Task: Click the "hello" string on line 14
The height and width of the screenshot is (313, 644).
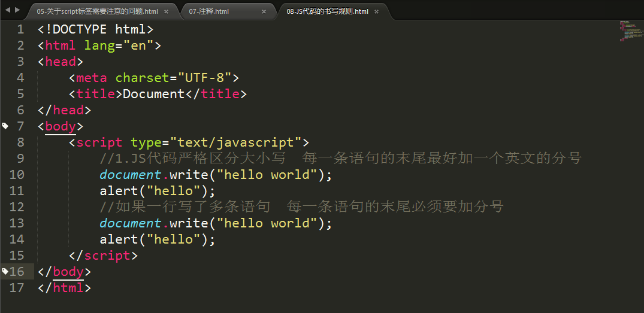Action: pyautogui.click(x=173, y=239)
